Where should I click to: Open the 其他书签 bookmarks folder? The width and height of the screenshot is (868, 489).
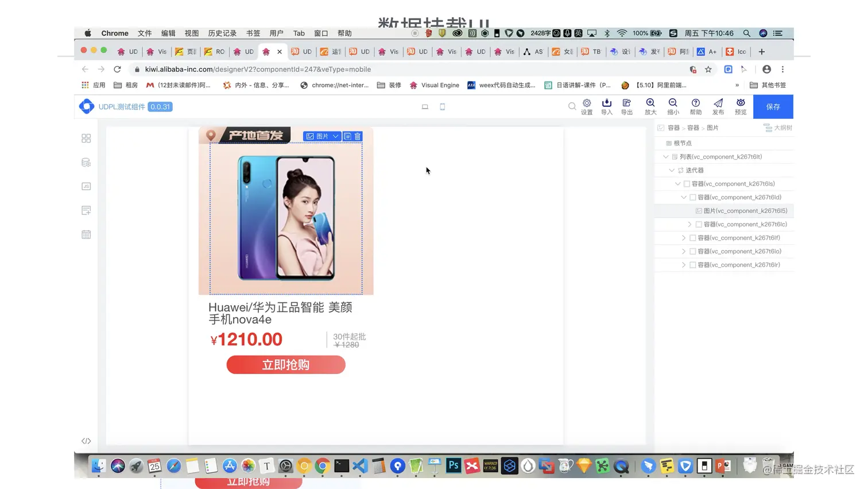click(x=768, y=85)
